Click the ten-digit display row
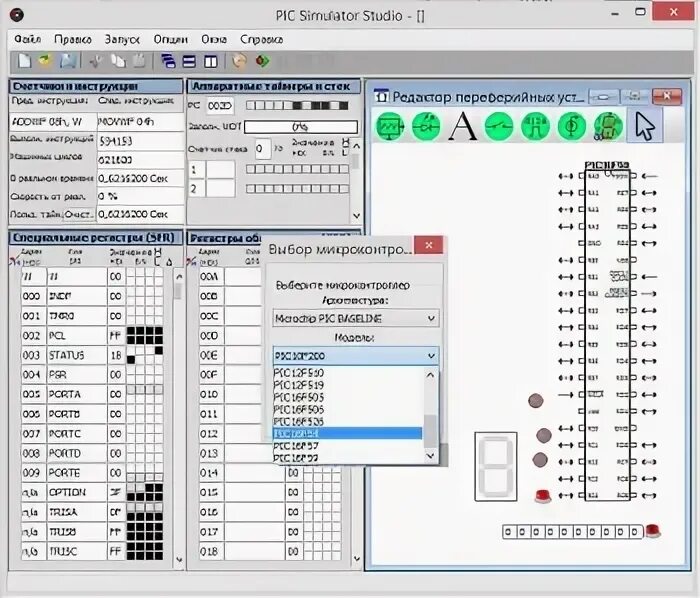 (x=572, y=532)
